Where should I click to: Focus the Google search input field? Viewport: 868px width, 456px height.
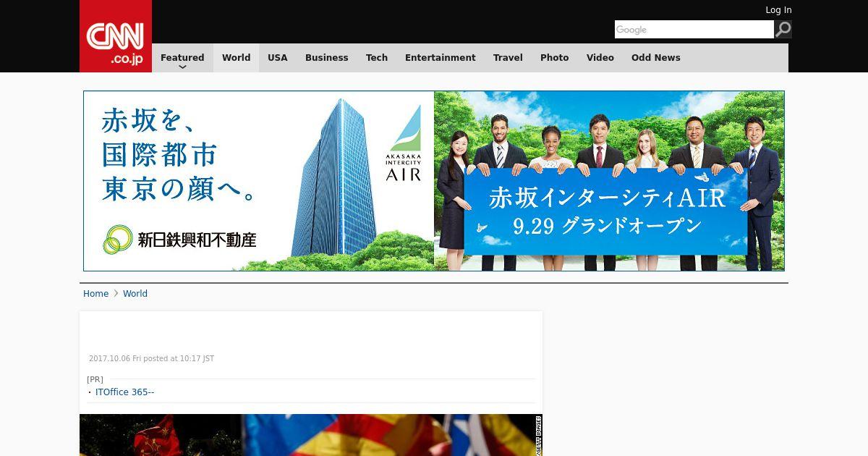point(694,30)
